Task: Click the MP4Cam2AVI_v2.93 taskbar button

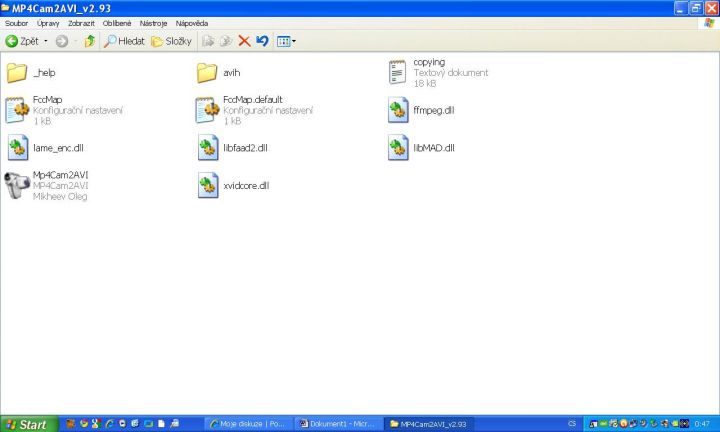Action: (428, 424)
